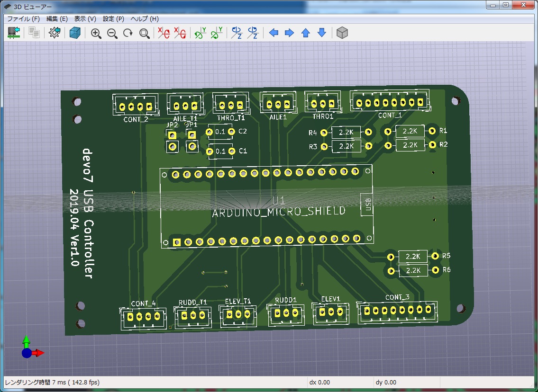Fit the board to the screen with zoom-fit icon
538x392 pixels.
tap(144, 33)
